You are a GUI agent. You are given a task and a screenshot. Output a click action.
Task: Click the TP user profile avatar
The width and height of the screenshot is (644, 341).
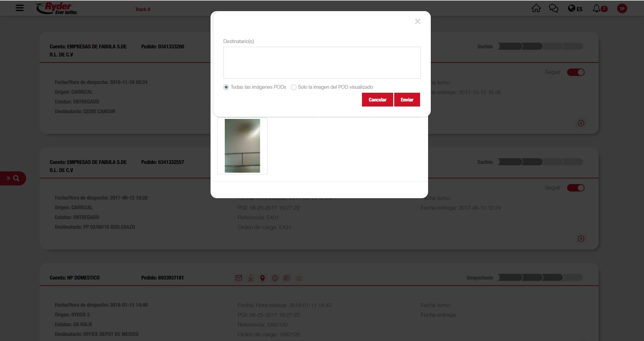click(x=622, y=9)
